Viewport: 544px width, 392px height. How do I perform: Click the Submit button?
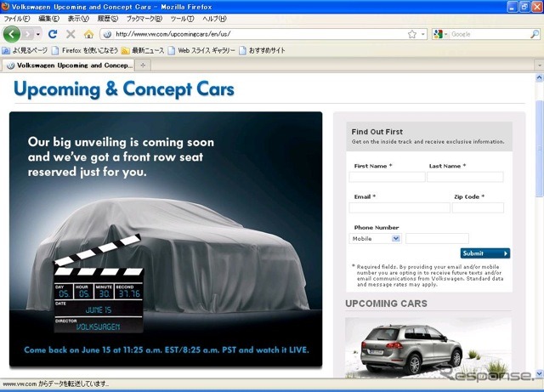tap(485, 253)
